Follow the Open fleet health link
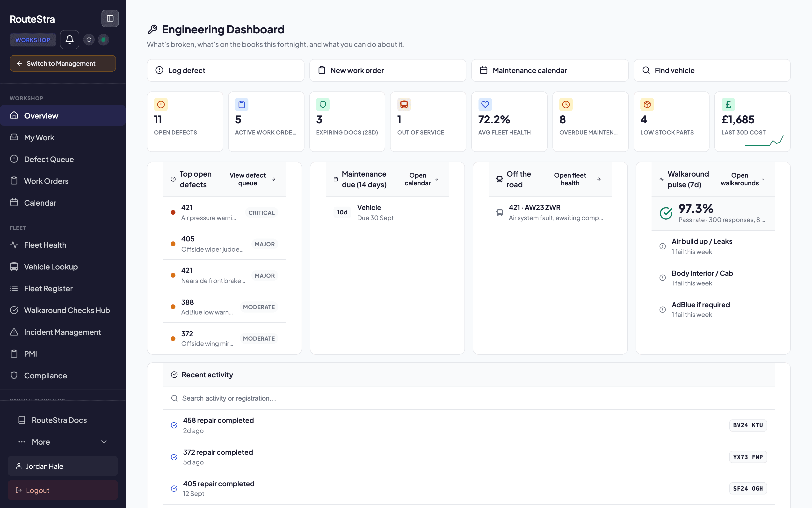The width and height of the screenshot is (812, 508). (577, 179)
